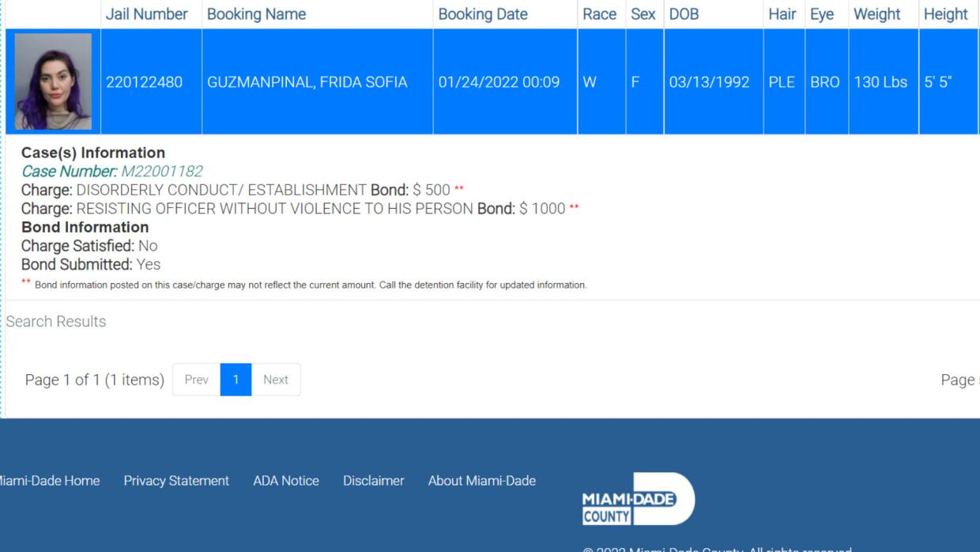
Task: Click the Weight column header
Action: [876, 14]
